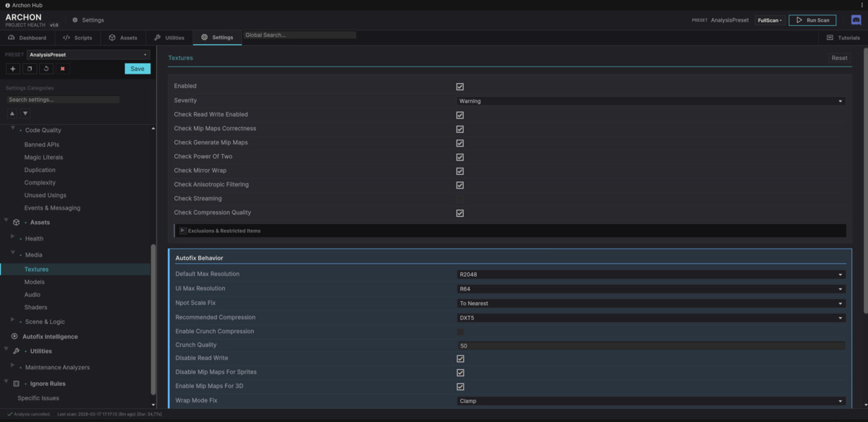The image size is (868, 422).
Task: Toggle the Check Compression Quality checkbox
Action: pos(460,213)
